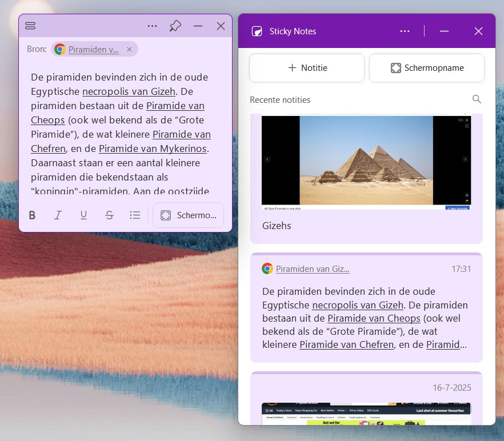Follow the Piramide van Chefren link in the note card
This screenshot has width=504, height=441.
346,344
